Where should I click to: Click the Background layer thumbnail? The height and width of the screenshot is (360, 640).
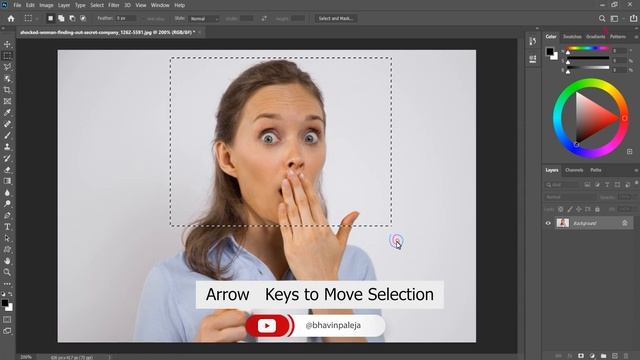coord(562,223)
